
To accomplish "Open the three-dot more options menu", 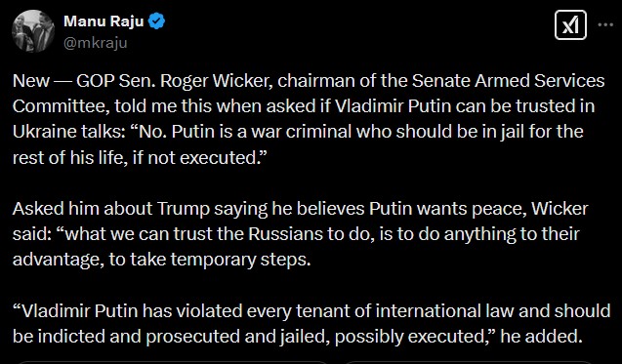I will coord(605,25).
